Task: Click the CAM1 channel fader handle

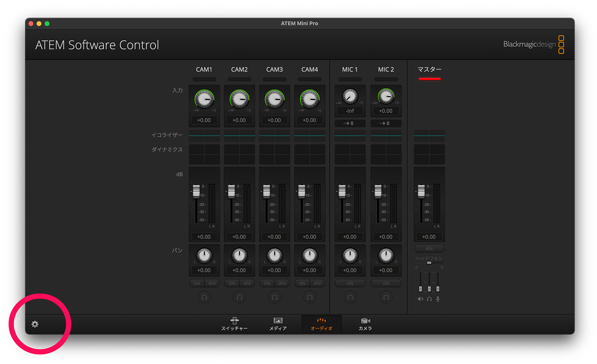Action: click(x=196, y=191)
